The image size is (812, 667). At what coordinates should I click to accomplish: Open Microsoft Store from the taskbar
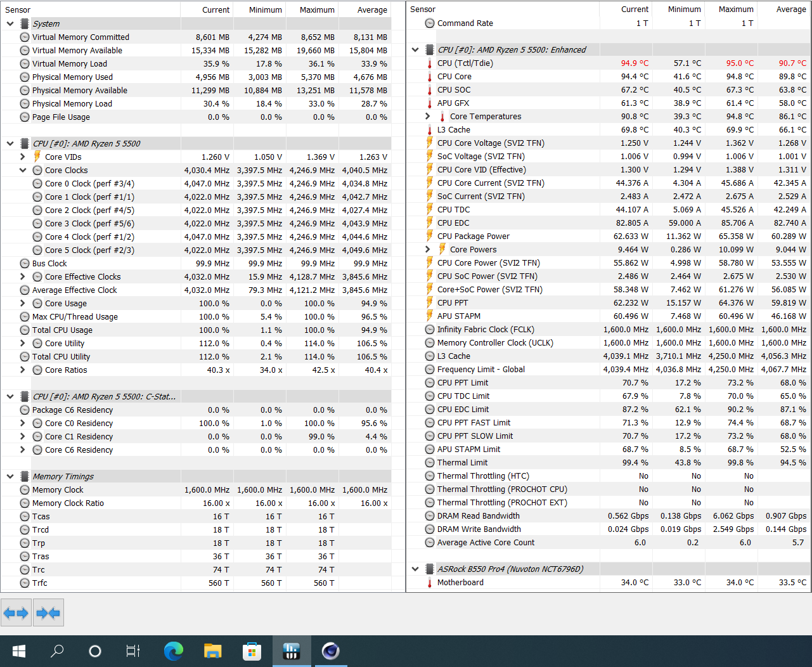coord(252,651)
